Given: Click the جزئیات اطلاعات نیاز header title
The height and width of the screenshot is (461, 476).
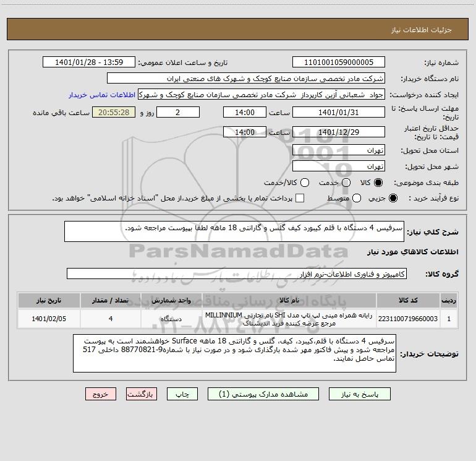Looking at the screenshot, I should [422, 30].
